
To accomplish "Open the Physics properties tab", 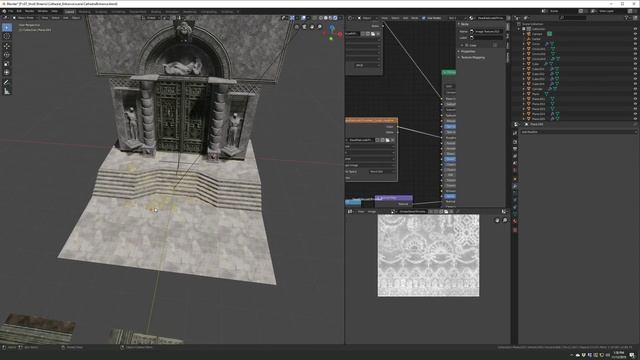I will (x=515, y=200).
